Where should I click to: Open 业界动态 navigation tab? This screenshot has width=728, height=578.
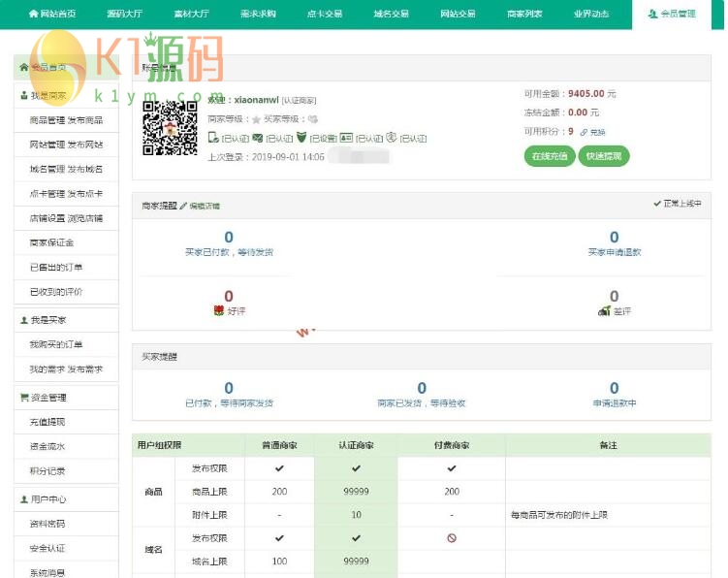(591, 14)
